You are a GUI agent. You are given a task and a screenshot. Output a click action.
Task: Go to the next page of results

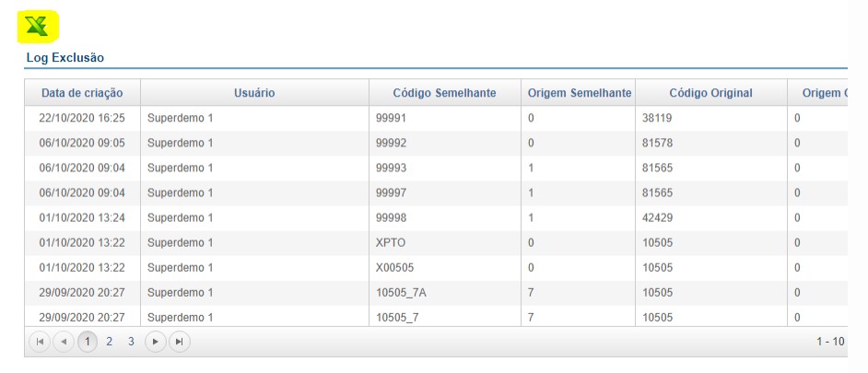(x=156, y=342)
